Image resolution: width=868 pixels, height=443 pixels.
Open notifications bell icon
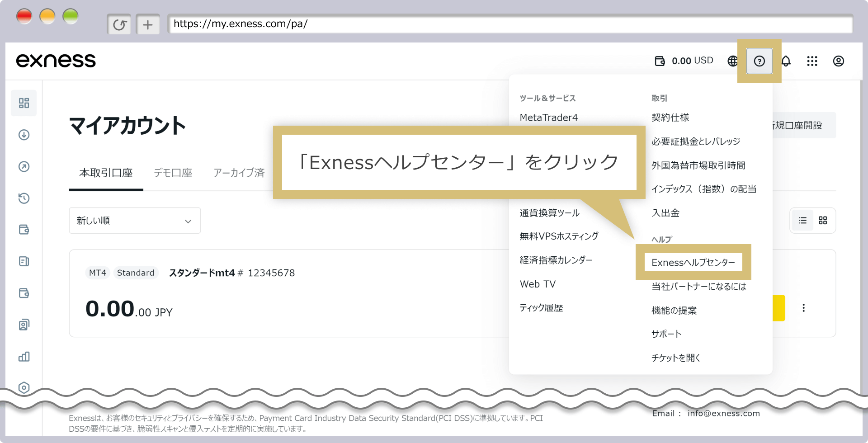(x=786, y=61)
